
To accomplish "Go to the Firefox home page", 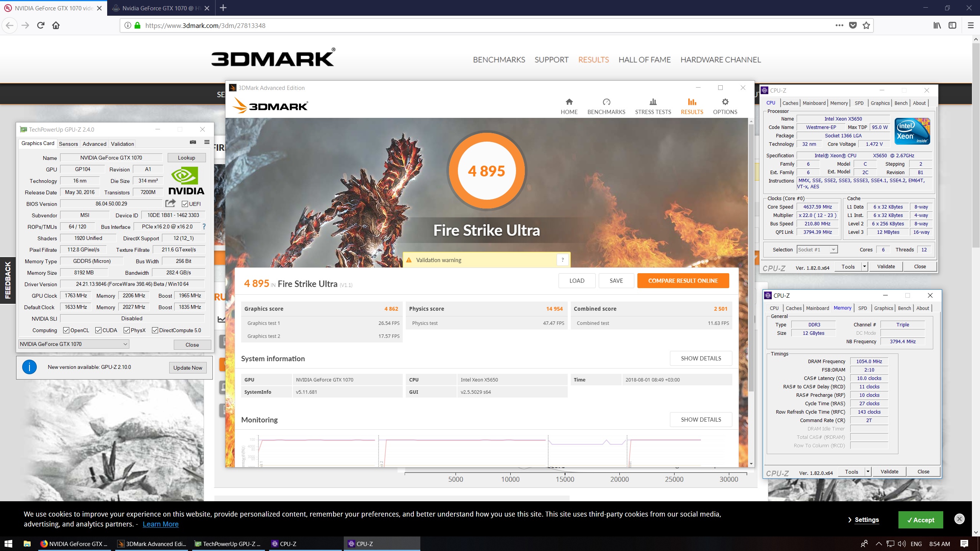I will (x=56, y=26).
